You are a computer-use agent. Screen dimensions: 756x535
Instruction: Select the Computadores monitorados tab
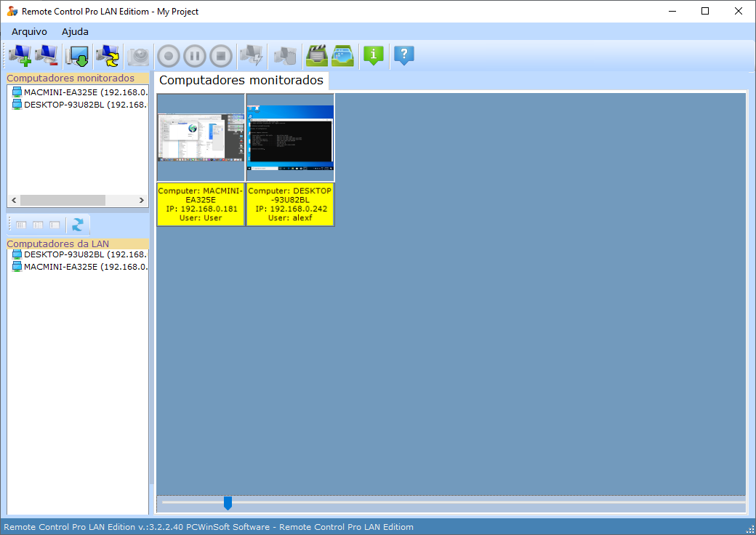click(x=241, y=80)
